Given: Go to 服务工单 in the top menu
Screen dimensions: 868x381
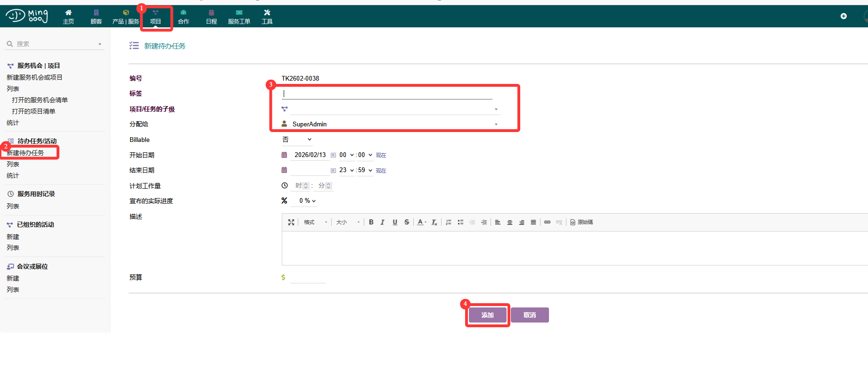Looking at the screenshot, I should 239,17.
